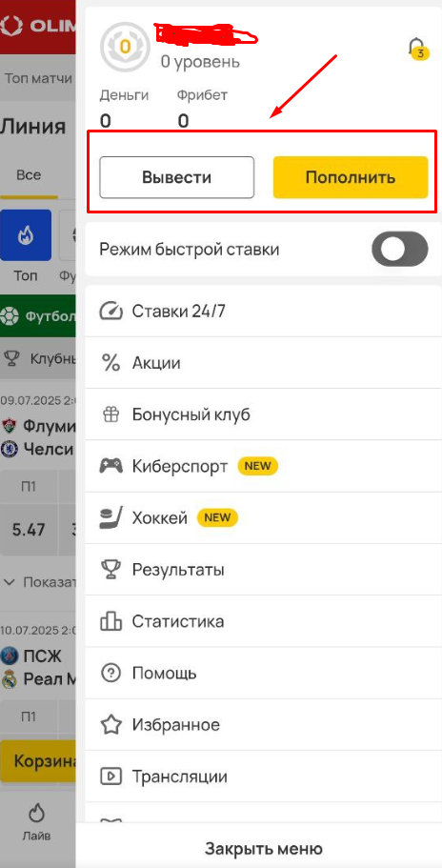This screenshot has height=868, width=442.
Task: Switch to the Топ матчи tab
Action: coord(38,78)
